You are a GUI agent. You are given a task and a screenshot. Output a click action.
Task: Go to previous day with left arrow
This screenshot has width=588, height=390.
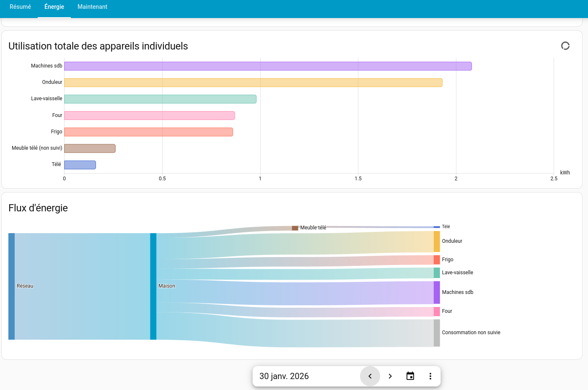(370, 376)
